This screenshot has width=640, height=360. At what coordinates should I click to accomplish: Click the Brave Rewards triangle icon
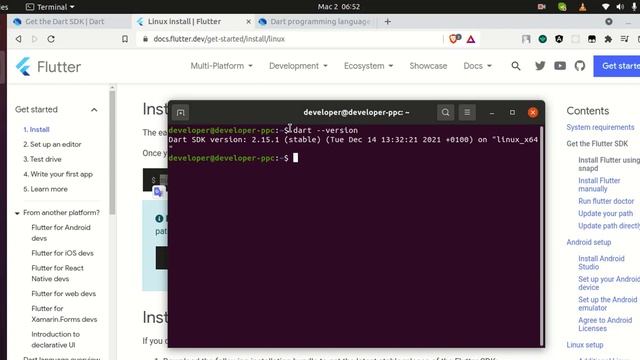click(x=471, y=39)
